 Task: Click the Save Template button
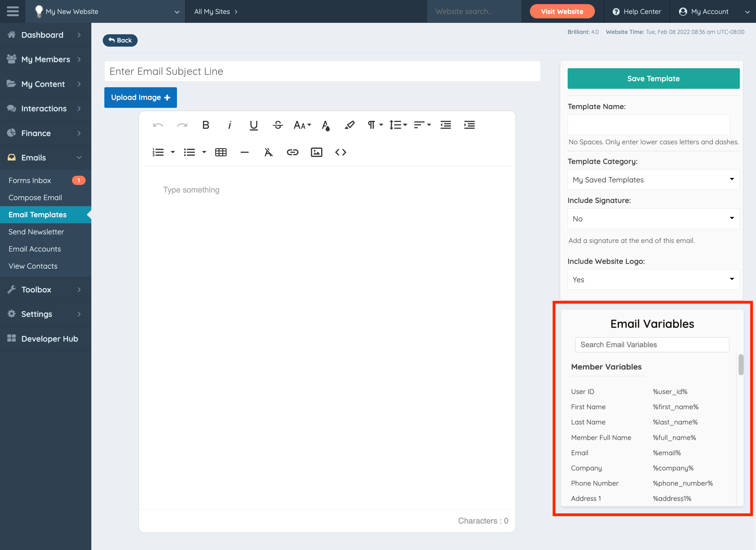(x=653, y=79)
